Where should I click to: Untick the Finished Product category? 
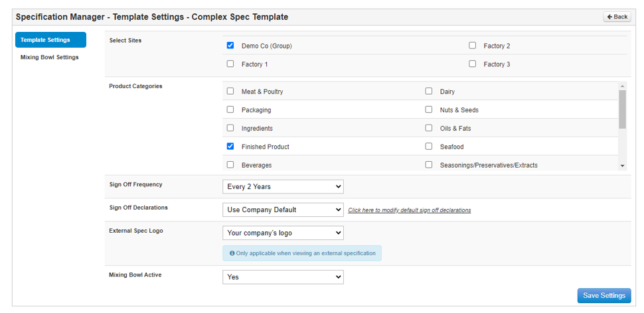pyautogui.click(x=230, y=147)
